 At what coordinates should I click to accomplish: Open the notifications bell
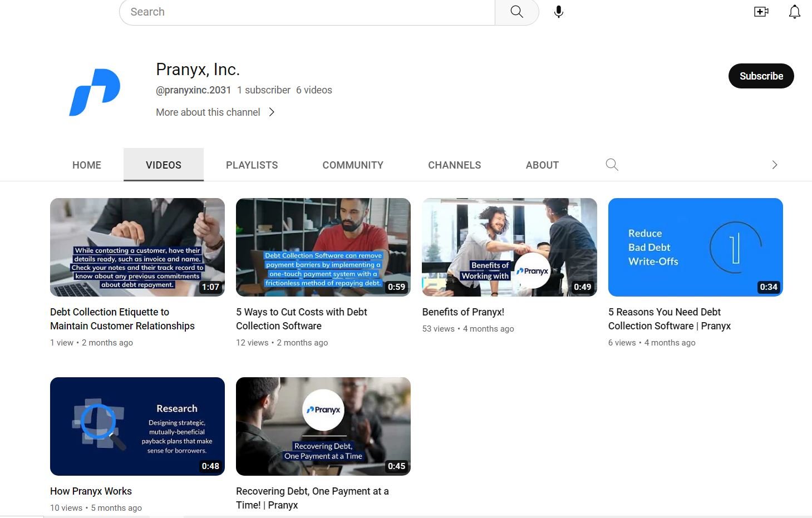click(x=794, y=12)
